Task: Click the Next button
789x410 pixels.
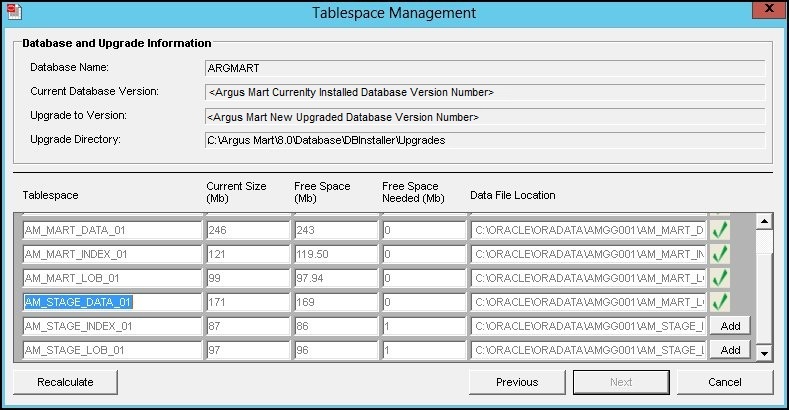Action: point(621,382)
